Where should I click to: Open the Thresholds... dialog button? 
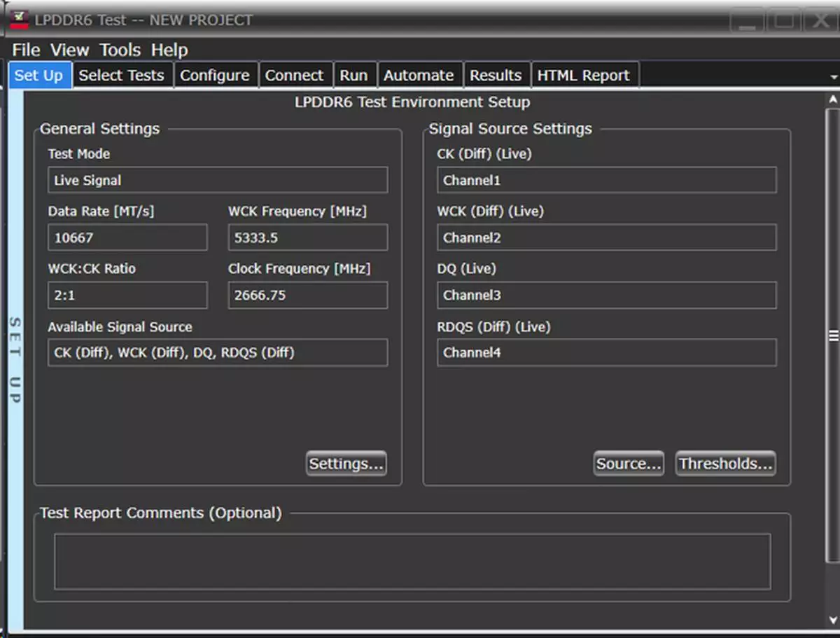point(725,464)
